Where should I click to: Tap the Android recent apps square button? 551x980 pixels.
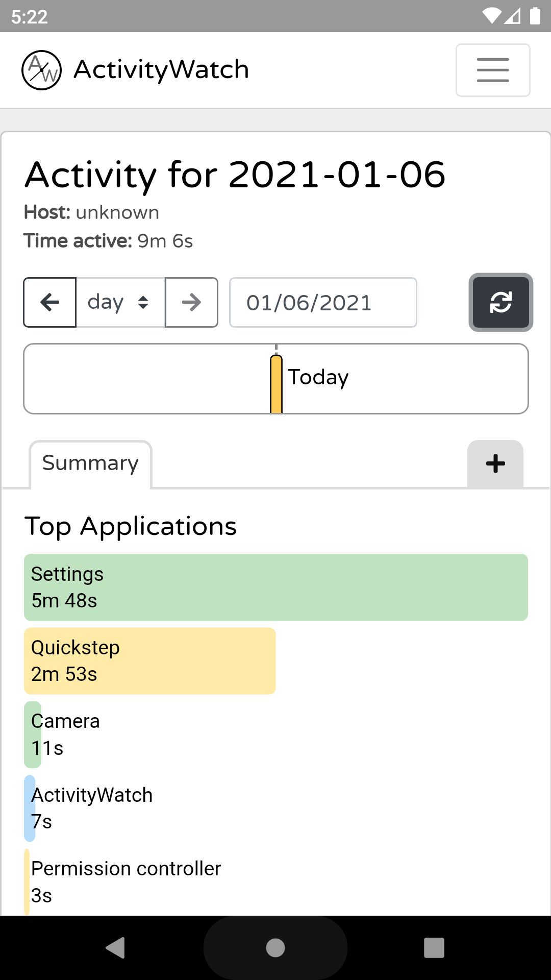tap(434, 948)
